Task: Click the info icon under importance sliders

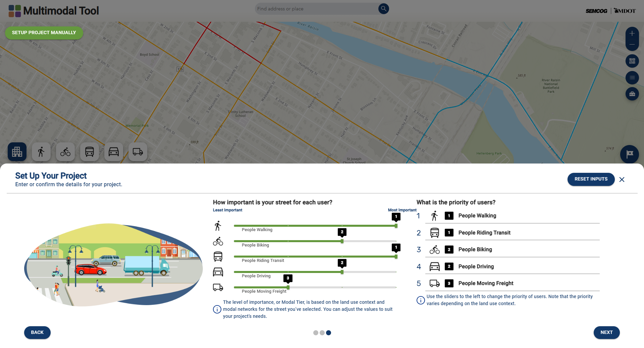Action: (x=217, y=309)
